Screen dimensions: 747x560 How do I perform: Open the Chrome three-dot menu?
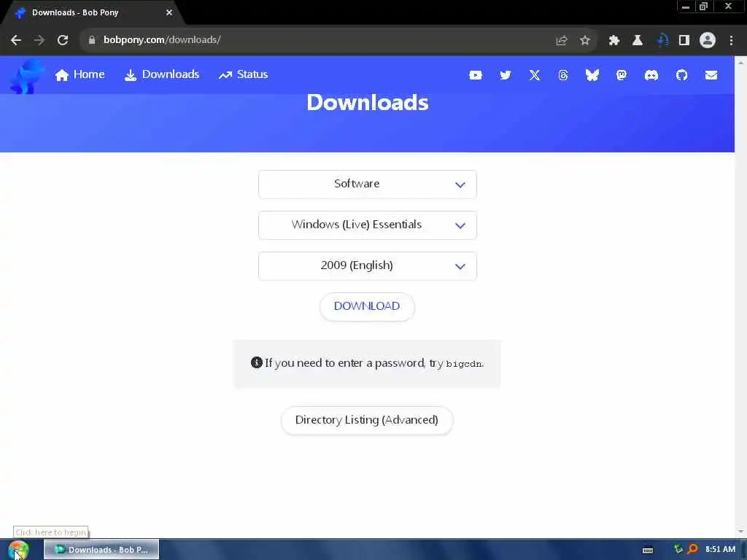click(x=731, y=41)
